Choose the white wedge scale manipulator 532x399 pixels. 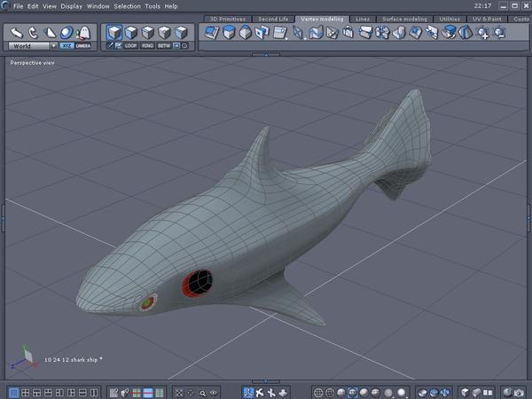tap(50, 33)
